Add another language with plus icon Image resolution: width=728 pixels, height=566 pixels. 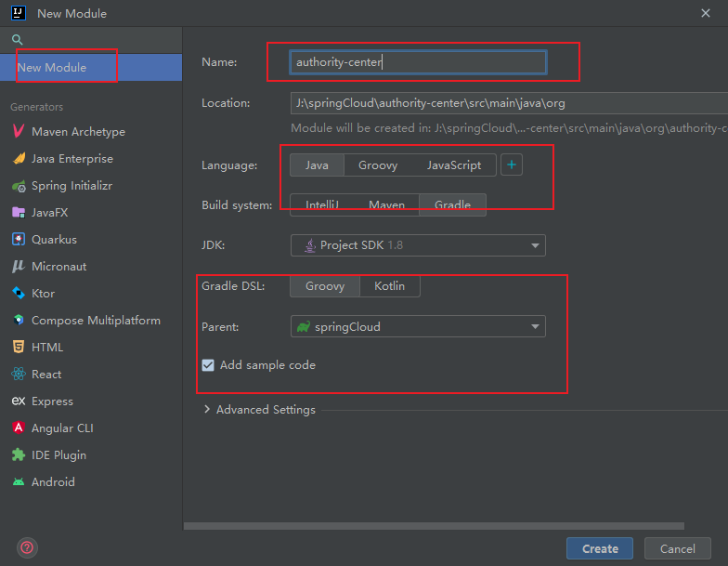click(512, 165)
